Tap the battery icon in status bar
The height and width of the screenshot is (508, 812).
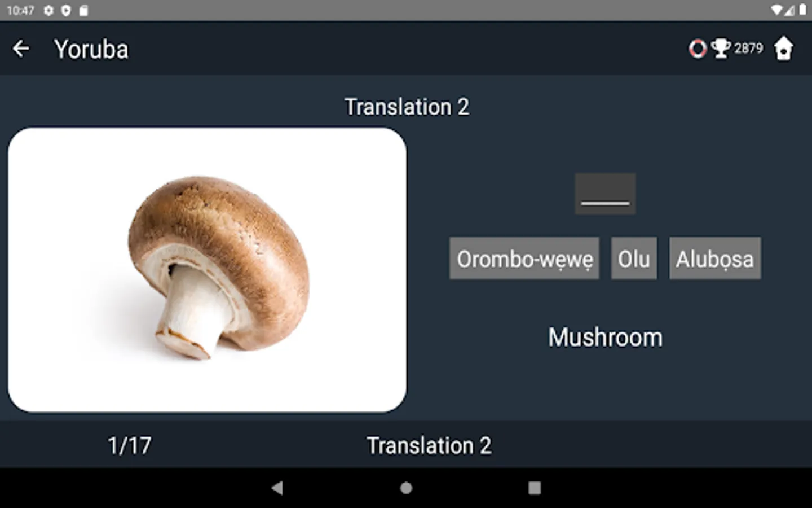point(802,10)
